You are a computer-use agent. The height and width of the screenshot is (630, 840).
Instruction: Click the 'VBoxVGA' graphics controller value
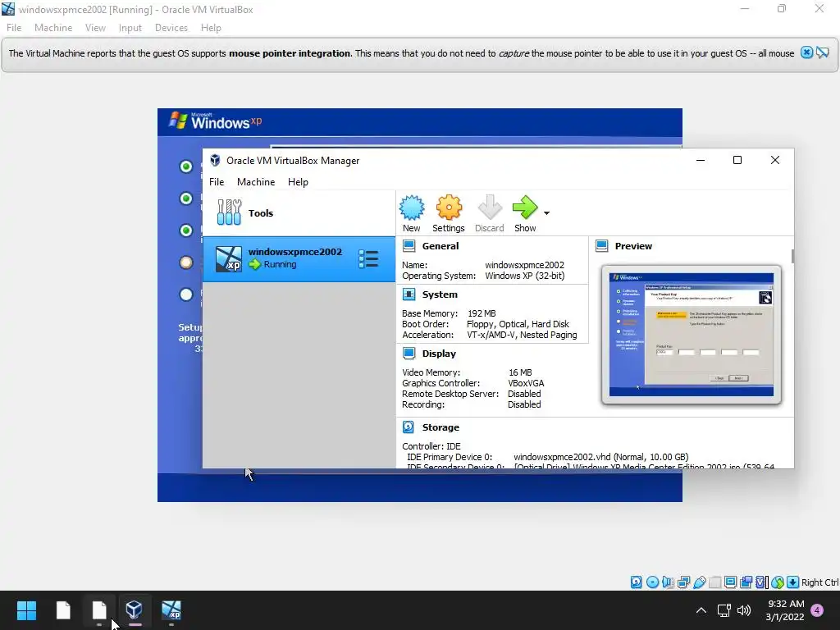tap(526, 383)
